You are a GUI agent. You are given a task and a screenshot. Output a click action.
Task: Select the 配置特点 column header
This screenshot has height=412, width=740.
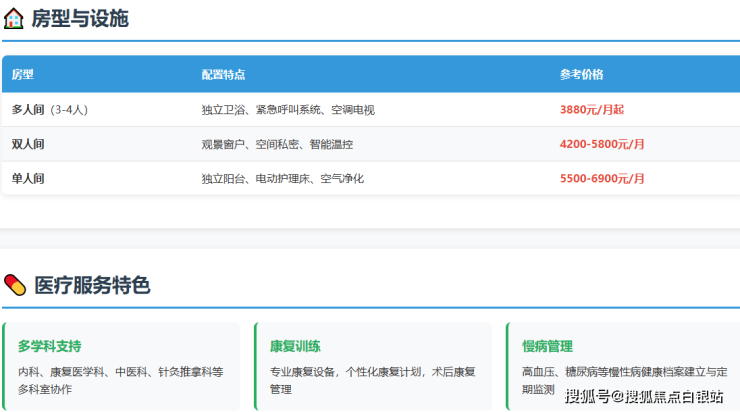point(223,74)
